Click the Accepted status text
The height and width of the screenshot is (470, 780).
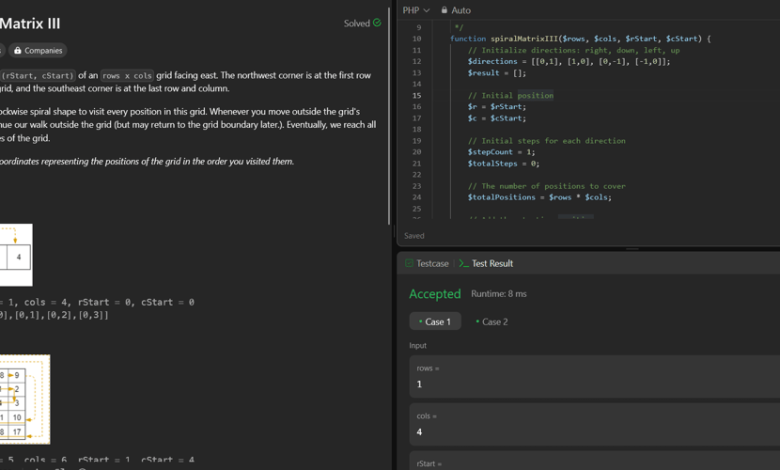(435, 294)
